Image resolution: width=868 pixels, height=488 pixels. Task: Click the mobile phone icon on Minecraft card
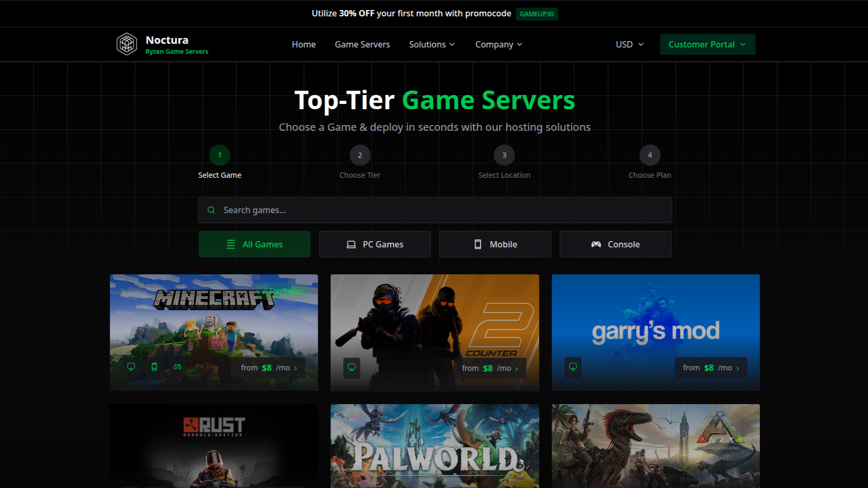click(154, 367)
